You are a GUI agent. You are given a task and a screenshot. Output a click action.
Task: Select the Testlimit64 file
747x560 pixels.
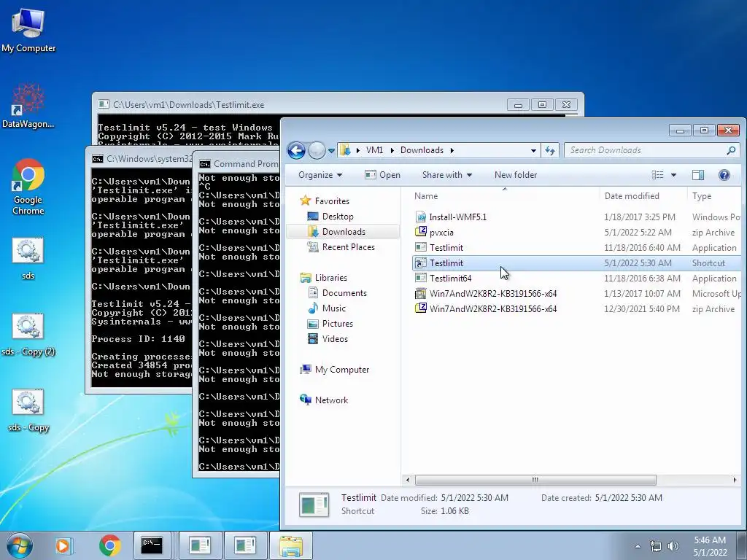coord(576,278)
